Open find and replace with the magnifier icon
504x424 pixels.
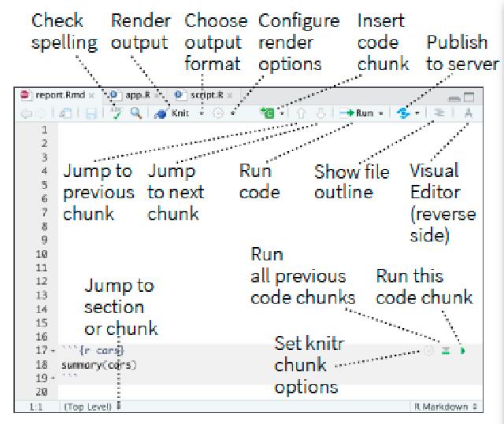136,113
